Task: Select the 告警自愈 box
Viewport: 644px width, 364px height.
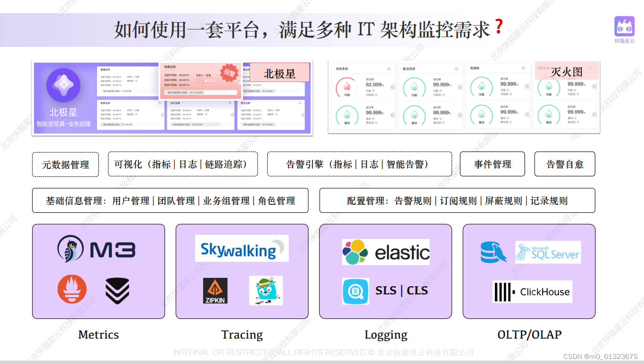Action: (x=565, y=164)
